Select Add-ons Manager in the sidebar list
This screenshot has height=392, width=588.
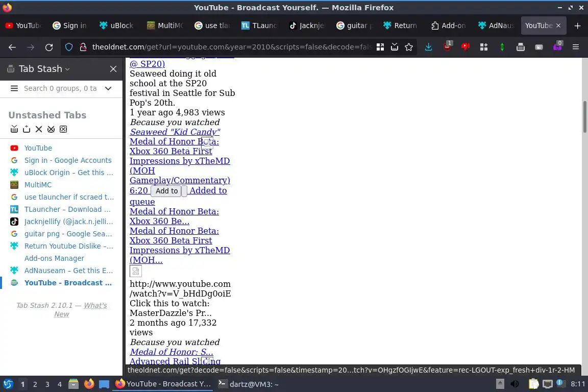click(54, 258)
